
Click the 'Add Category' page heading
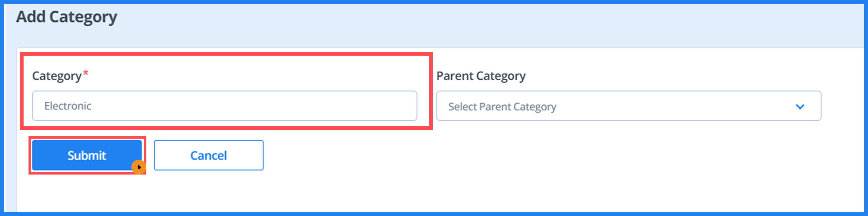pos(66,17)
